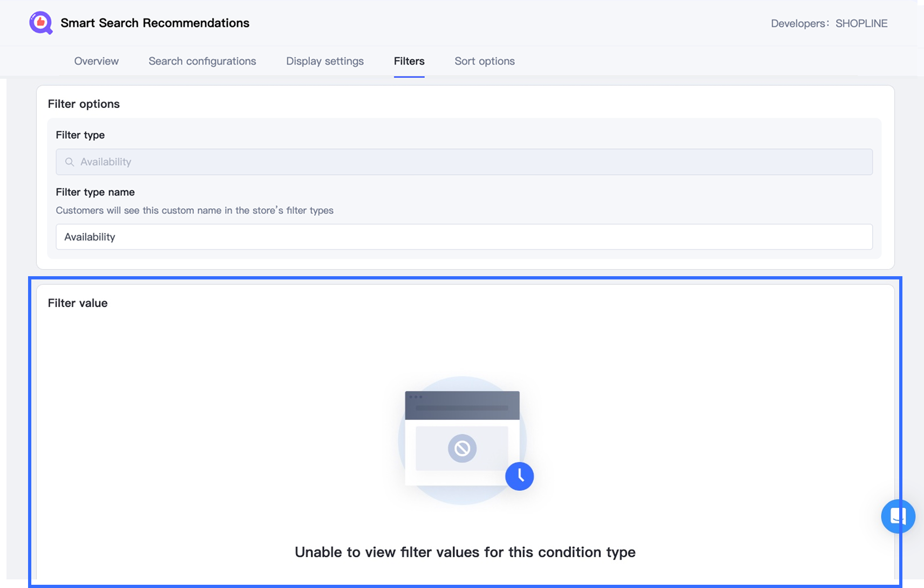Click the magnifier icon in Filter type field
The height and width of the screenshot is (588, 924).
pyautogui.click(x=70, y=162)
